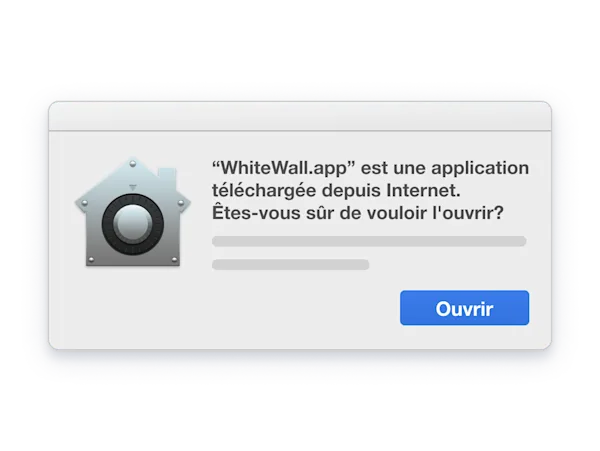Click the small triangle marker above the dial

tap(132, 187)
